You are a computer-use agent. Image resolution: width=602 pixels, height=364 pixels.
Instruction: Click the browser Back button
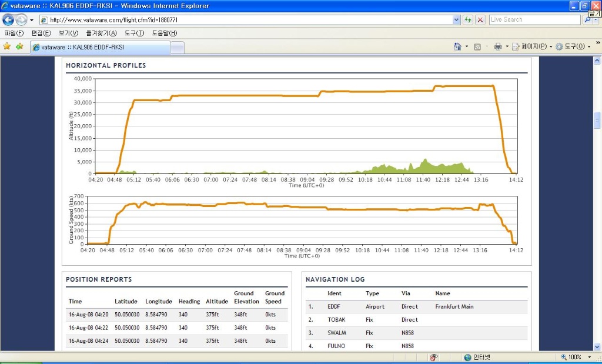click(x=8, y=19)
